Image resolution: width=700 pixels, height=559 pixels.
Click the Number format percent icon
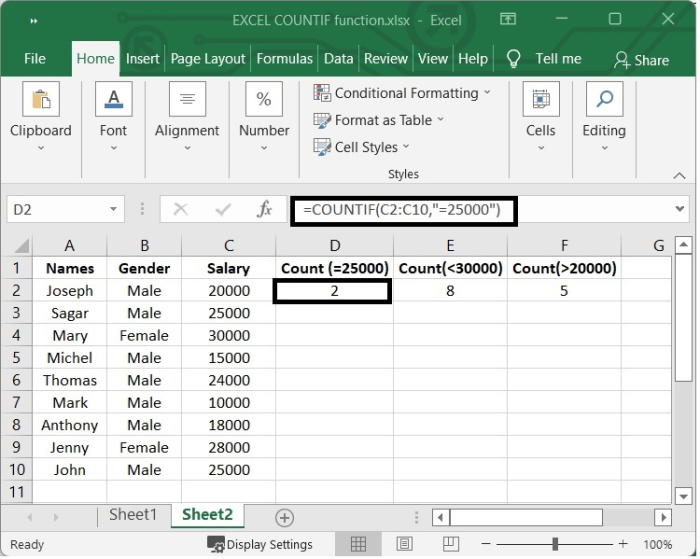coord(264,100)
